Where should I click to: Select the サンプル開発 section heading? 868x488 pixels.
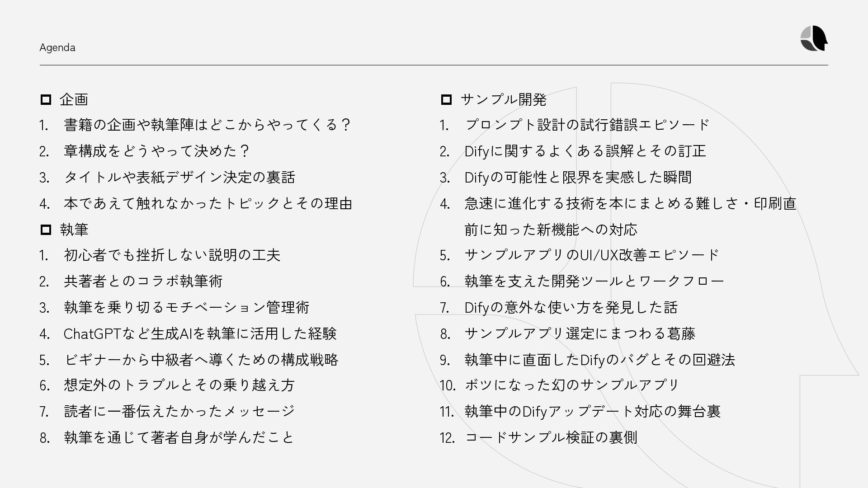pos(504,99)
